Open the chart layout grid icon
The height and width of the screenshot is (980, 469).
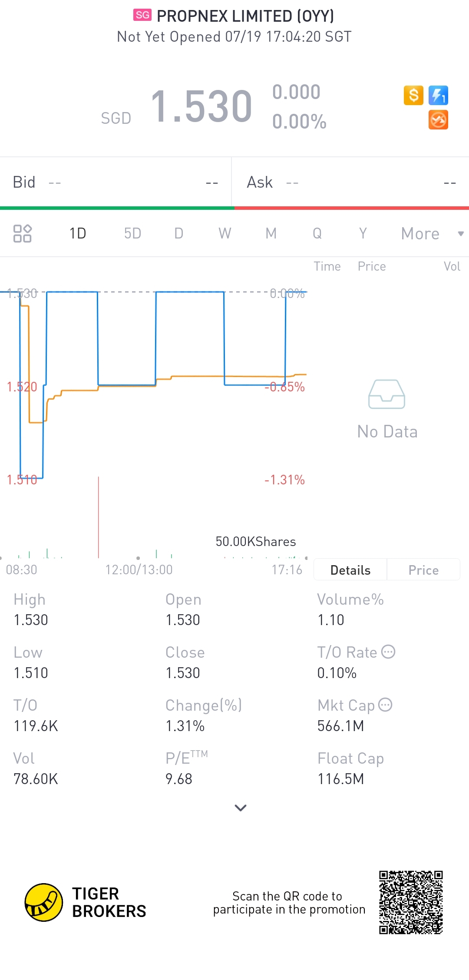click(x=23, y=233)
